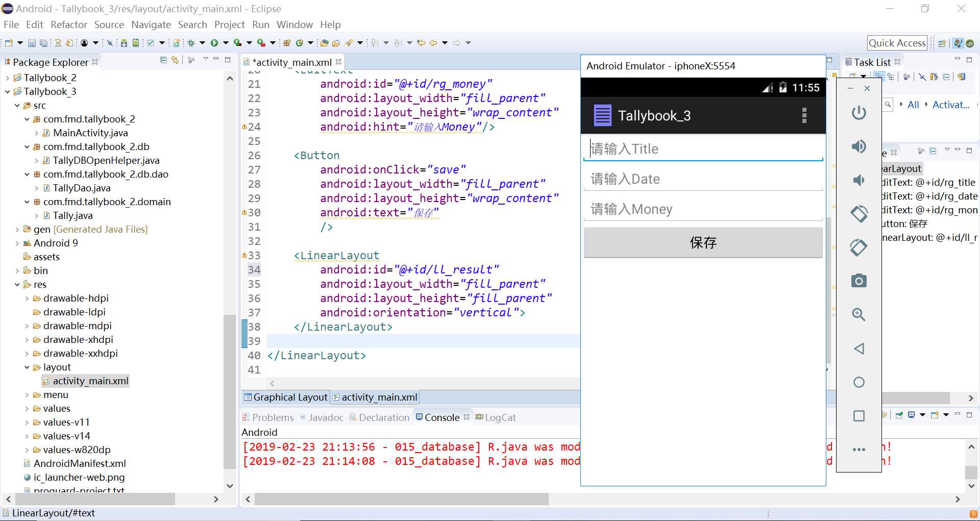Open the Navigate menu
Image resolution: width=980 pixels, height=521 pixels.
pyautogui.click(x=151, y=24)
